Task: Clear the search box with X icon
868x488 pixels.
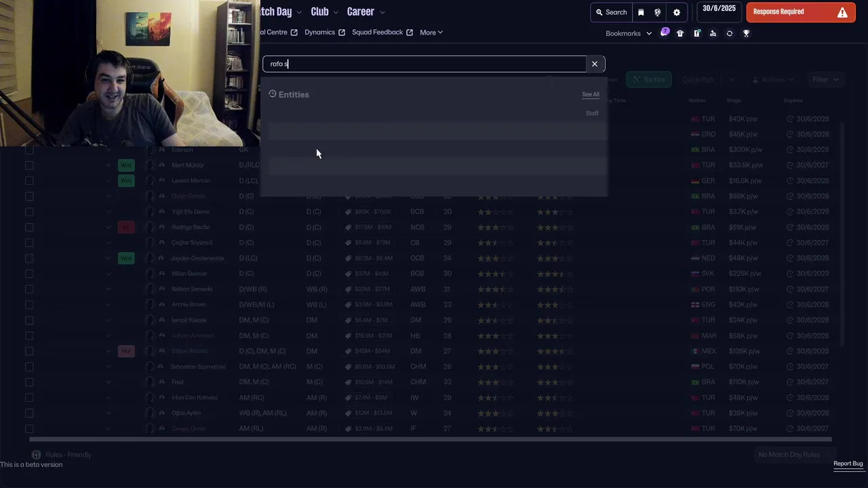Action: pyautogui.click(x=595, y=64)
